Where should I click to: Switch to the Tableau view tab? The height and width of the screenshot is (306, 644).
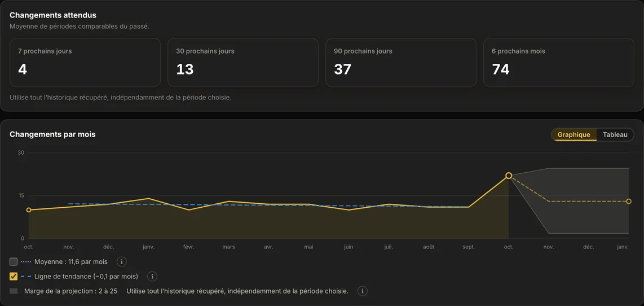coord(615,134)
